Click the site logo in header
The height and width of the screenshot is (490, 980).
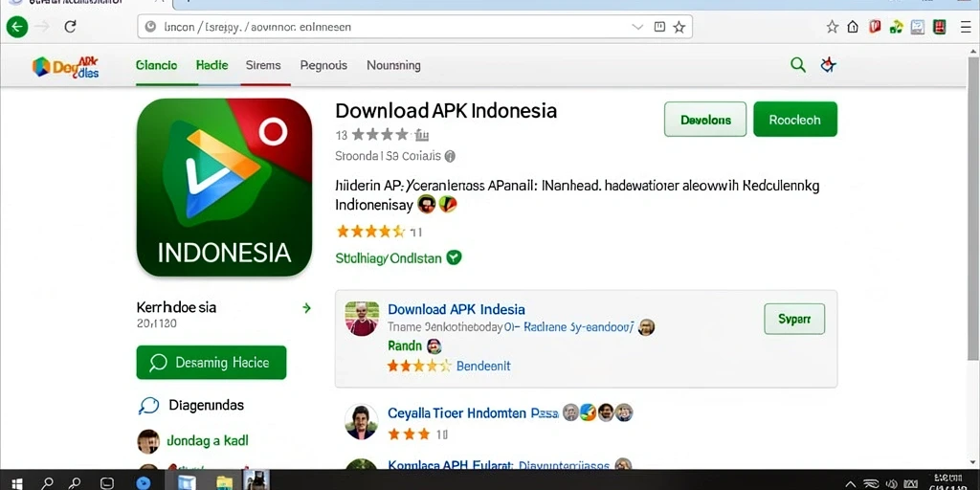[66, 66]
